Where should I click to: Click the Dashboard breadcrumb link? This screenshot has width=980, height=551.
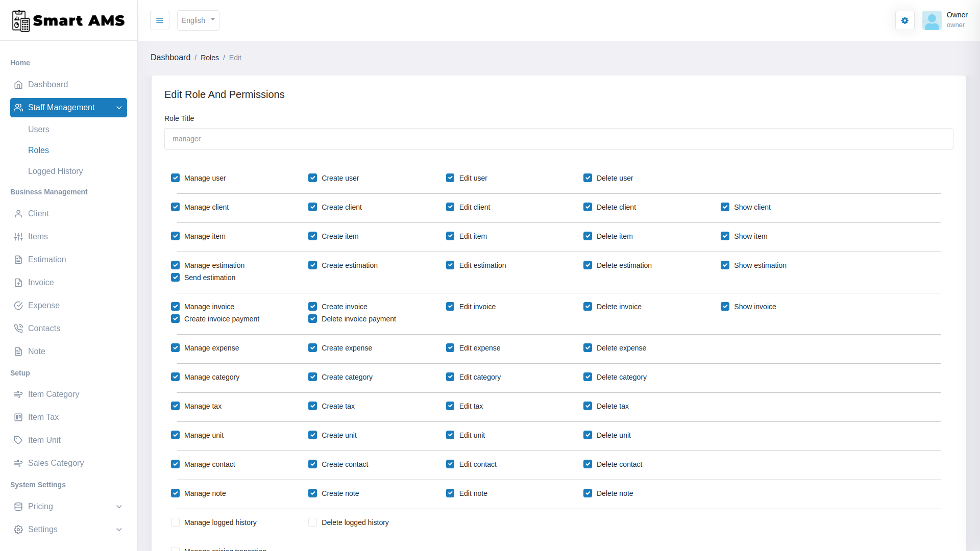coord(170,57)
